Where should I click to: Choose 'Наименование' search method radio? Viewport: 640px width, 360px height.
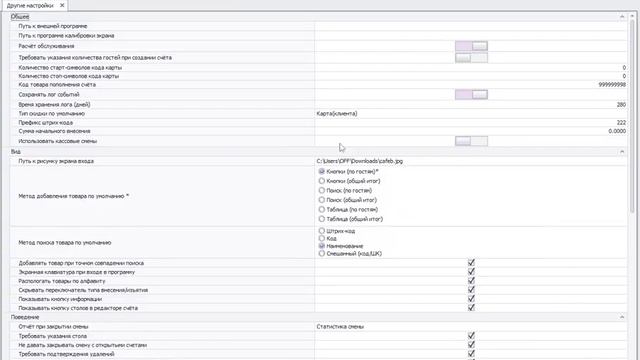tap(322, 246)
